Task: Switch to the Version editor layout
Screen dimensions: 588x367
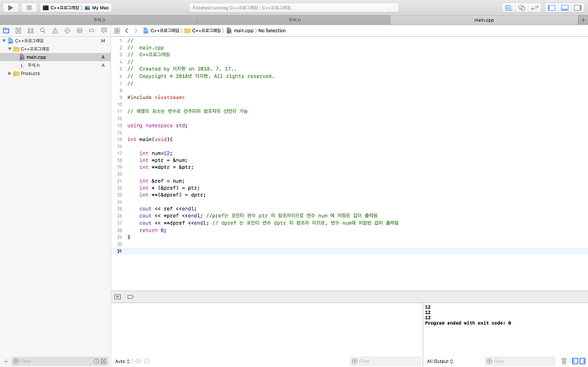Action: [535, 8]
